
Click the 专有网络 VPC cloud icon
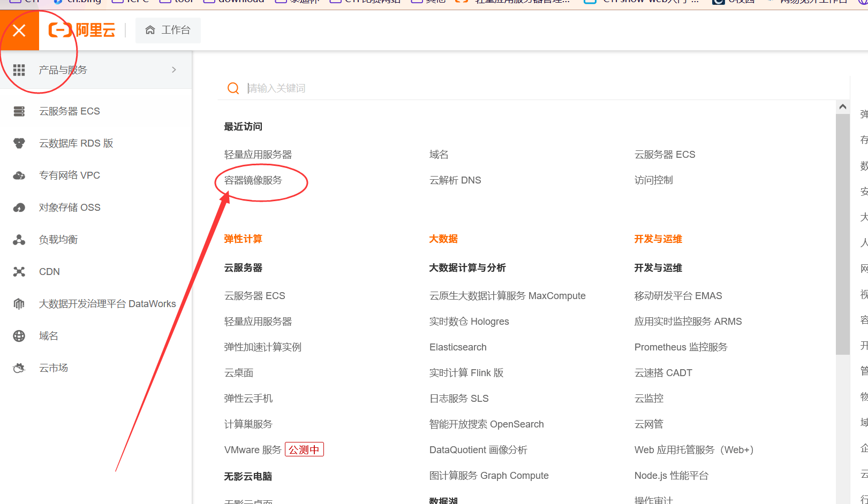(x=19, y=175)
